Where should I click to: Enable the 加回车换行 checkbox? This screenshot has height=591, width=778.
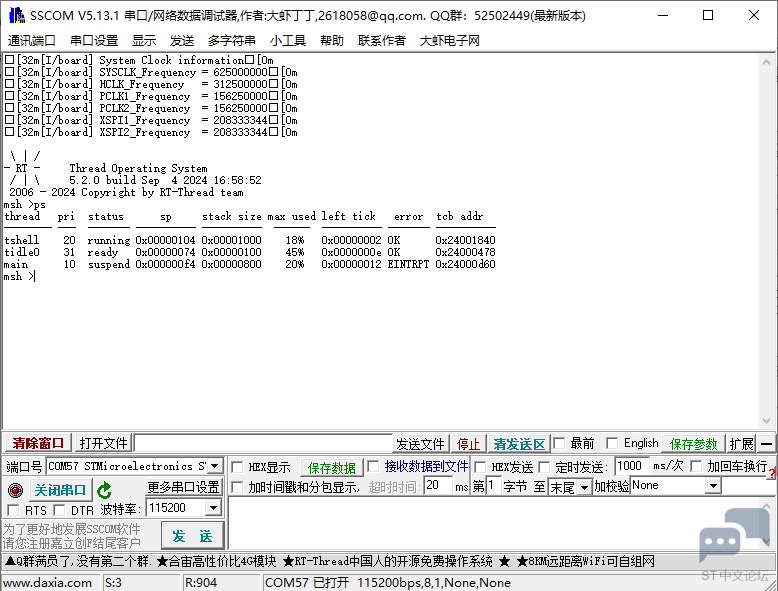[x=697, y=466]
